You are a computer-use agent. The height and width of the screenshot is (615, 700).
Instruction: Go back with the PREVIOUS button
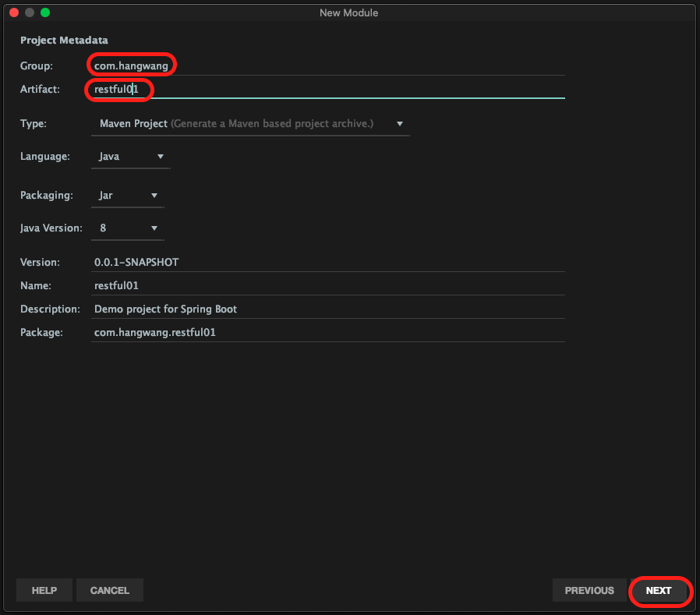(x=589, y=591)
